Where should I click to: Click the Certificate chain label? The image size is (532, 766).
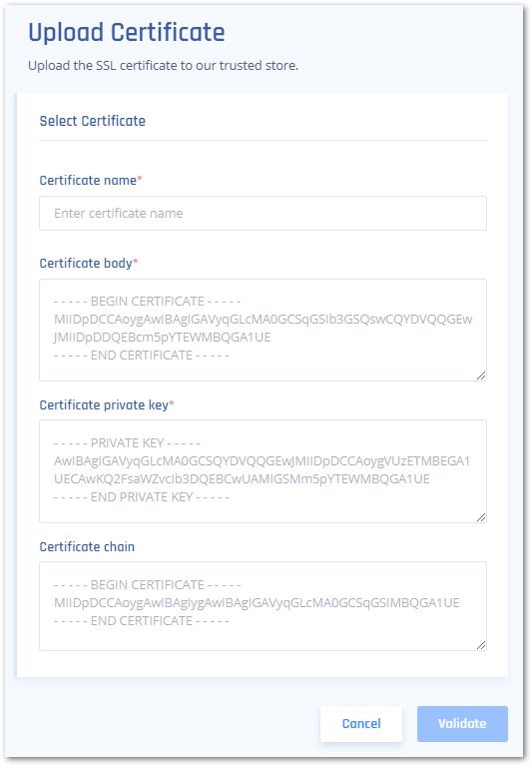coord(87,546)
